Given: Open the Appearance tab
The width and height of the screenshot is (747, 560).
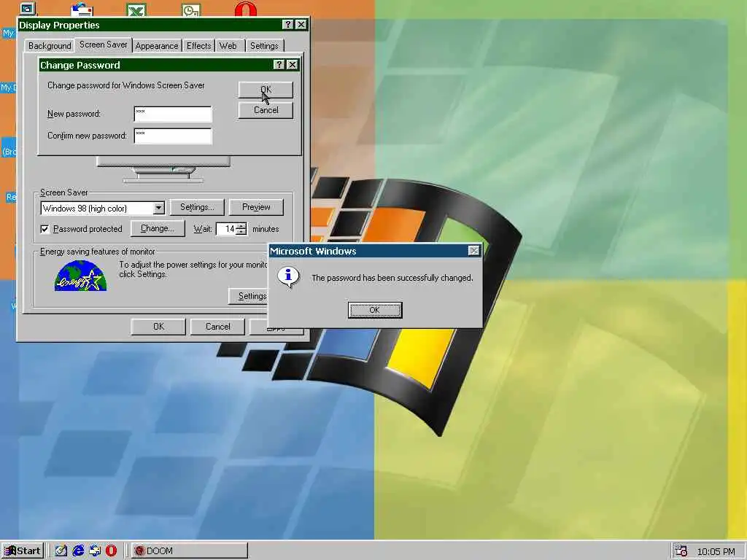Looking at the screenshot, I should (157, 46).
